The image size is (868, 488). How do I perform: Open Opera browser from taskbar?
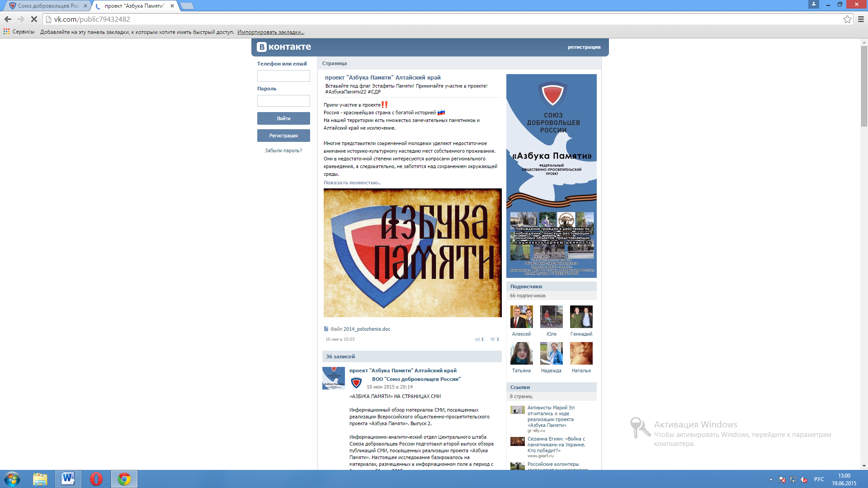[96, 479]
